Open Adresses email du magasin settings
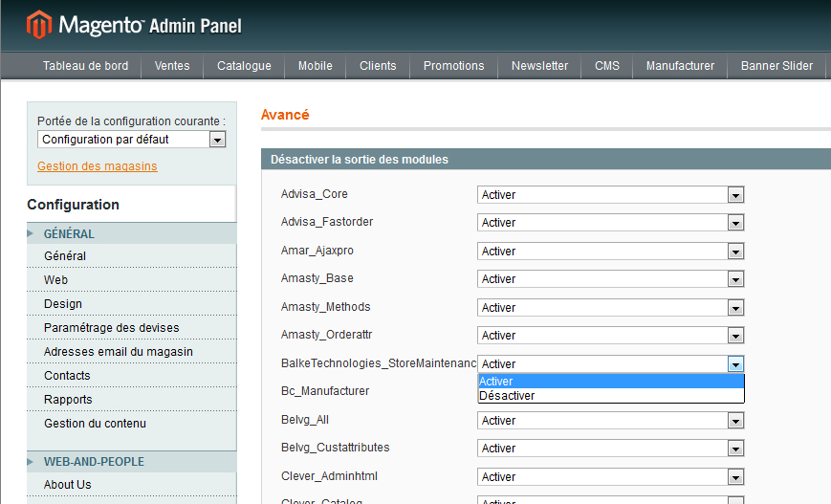 119,352
